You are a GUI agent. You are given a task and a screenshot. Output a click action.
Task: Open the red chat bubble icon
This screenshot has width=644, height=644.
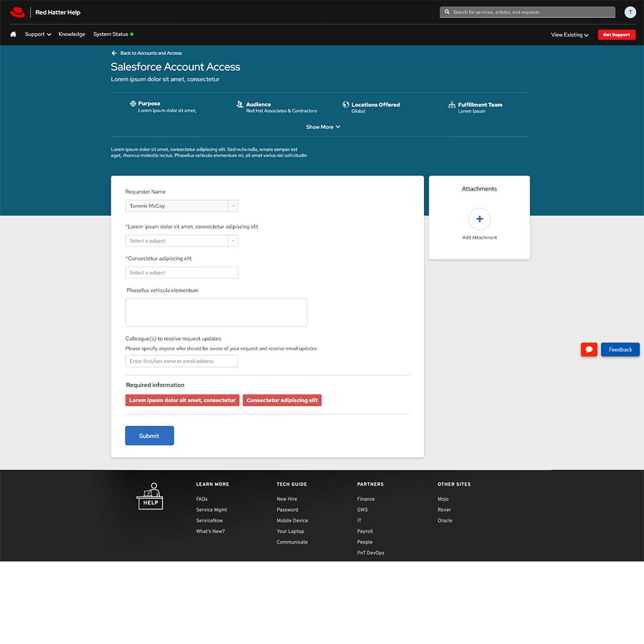point(589,350)
